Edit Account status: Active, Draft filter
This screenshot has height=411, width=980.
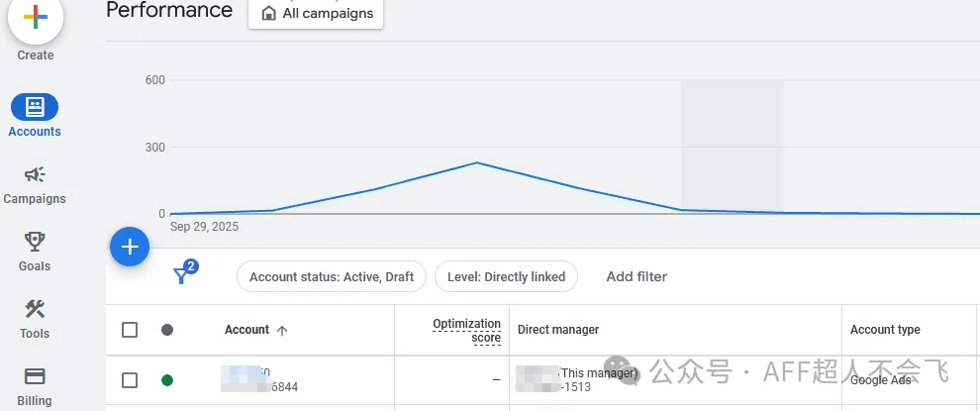(332, 277)
